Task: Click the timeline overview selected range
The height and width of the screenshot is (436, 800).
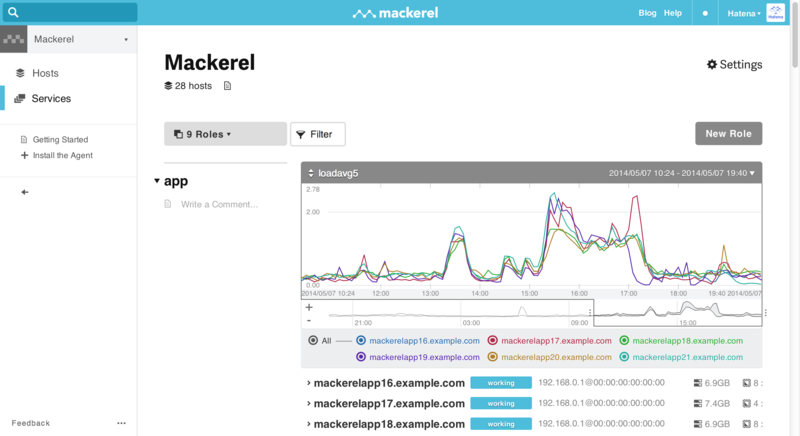Action: [x=678, y=313]
